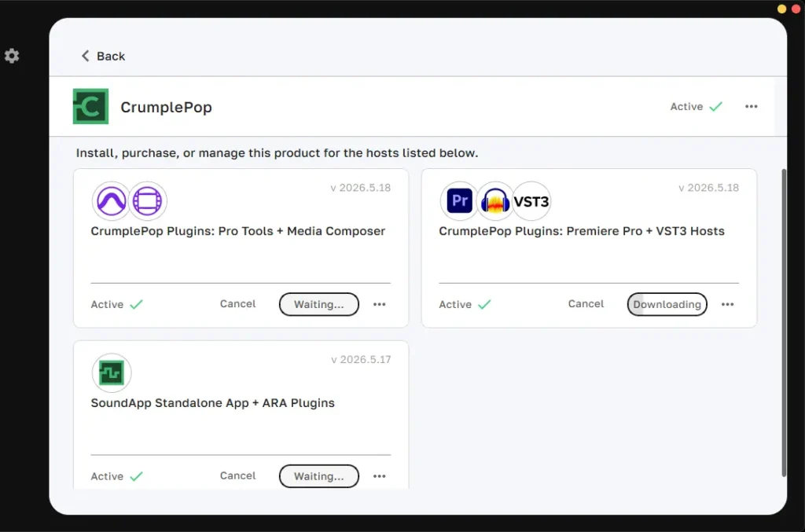
Task: Click Waiting button on SoundApp card
Action: (319, 476)
